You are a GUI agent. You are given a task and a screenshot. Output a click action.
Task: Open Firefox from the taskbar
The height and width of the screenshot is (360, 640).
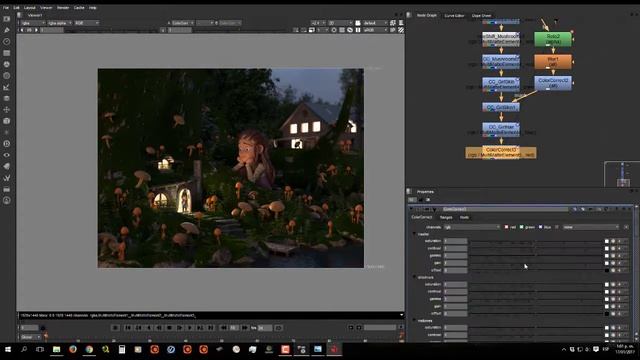tap(73, 349)
